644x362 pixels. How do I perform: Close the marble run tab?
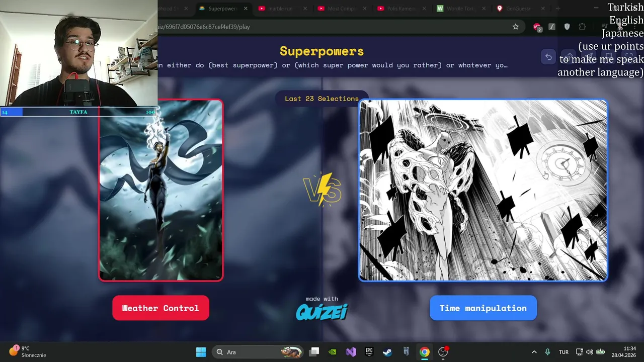tap(305, 9)
